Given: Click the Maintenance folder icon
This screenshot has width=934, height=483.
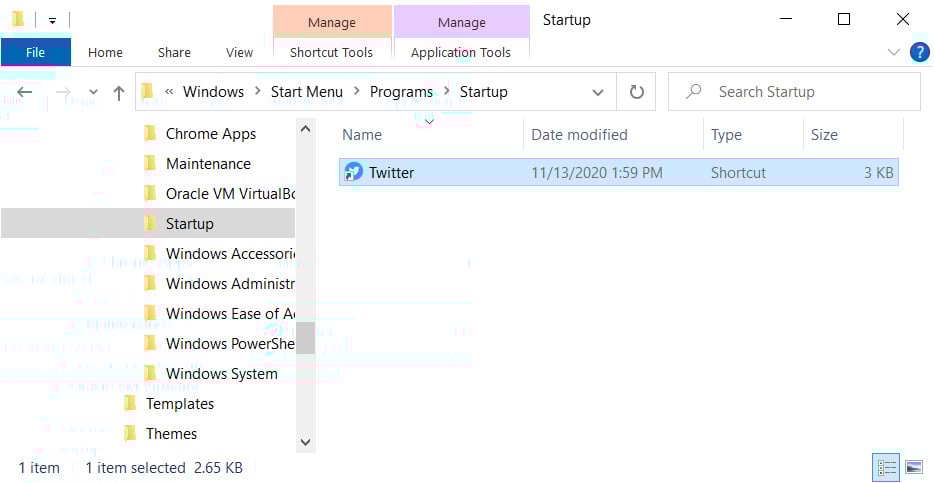Looking at the screenshot, I should pos(151,163).
